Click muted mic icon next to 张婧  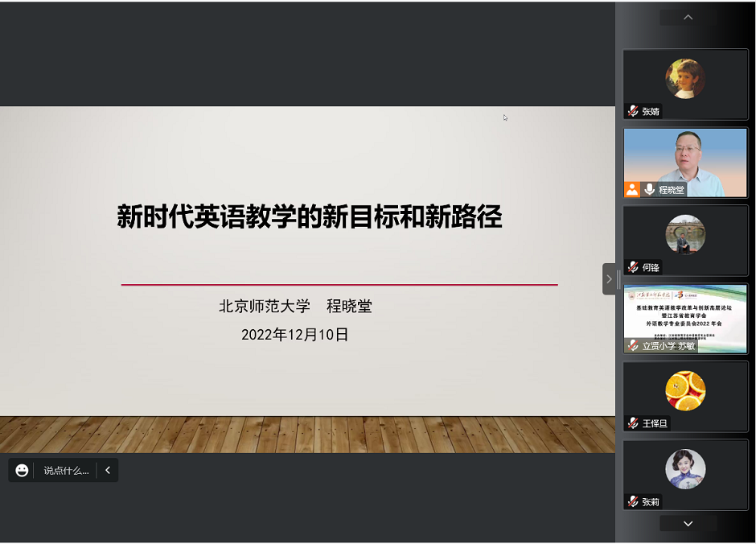click(x=633, y=112)
